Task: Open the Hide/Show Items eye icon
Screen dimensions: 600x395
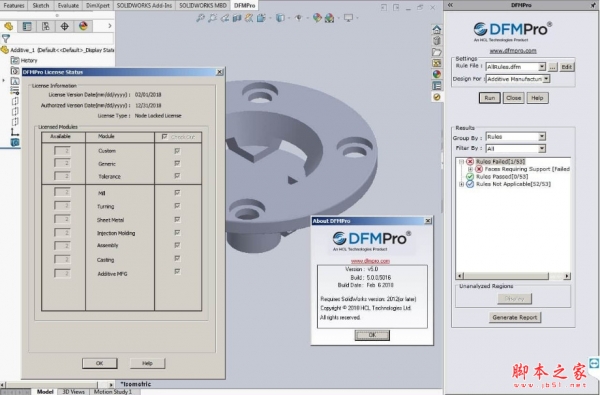Action: click(x=298, y=18)
